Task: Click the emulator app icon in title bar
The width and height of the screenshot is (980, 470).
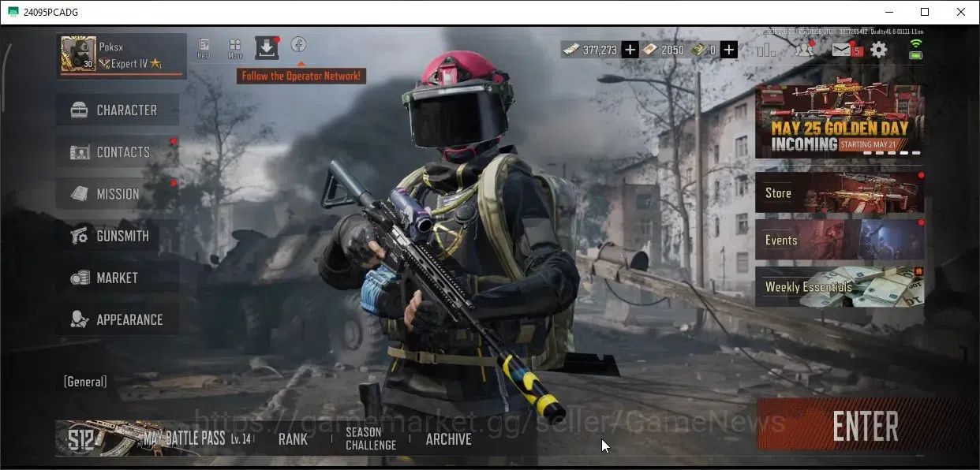Action: coord(13,12)
